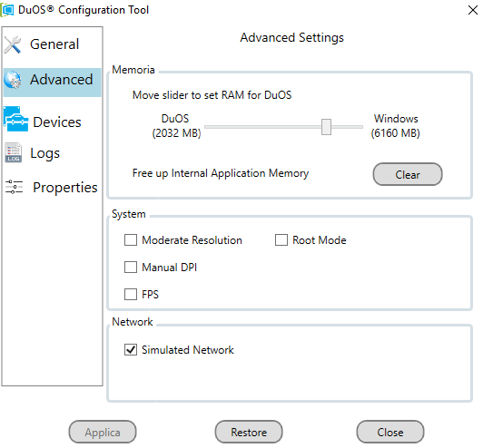The width and height of the screenshot is (483, 448).
Task: Click the Restore button
Action: tap(249, 432)
